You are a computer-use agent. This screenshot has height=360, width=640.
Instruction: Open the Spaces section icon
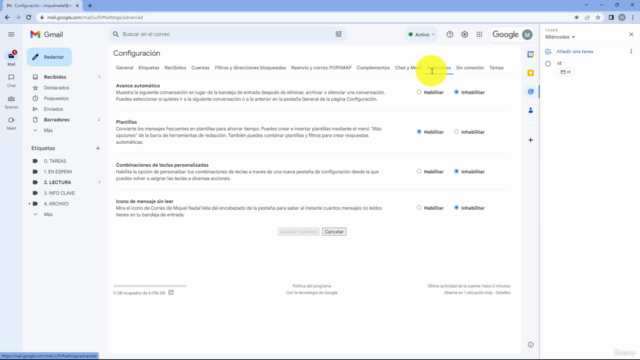11,102
